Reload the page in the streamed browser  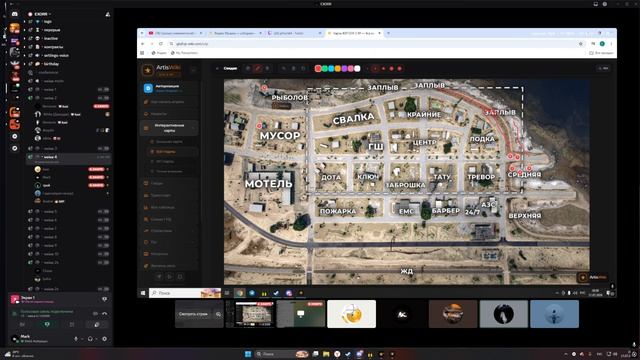click(x=161, y=44)
